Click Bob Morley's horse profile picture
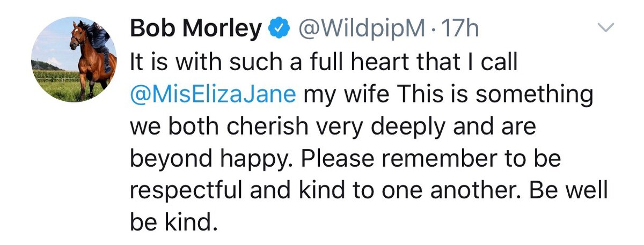This screenshot has height=245, width=644. click(x=75, y=60)
